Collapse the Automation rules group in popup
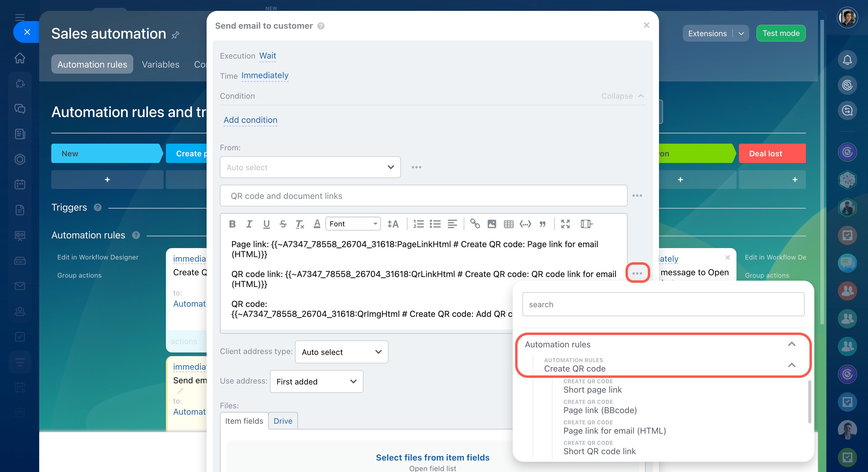This screenshot has height=472, width=868. (791, 344)
